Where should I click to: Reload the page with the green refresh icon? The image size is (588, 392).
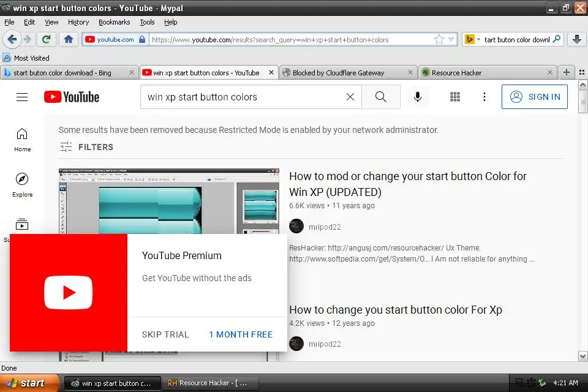tap(46, 39)
